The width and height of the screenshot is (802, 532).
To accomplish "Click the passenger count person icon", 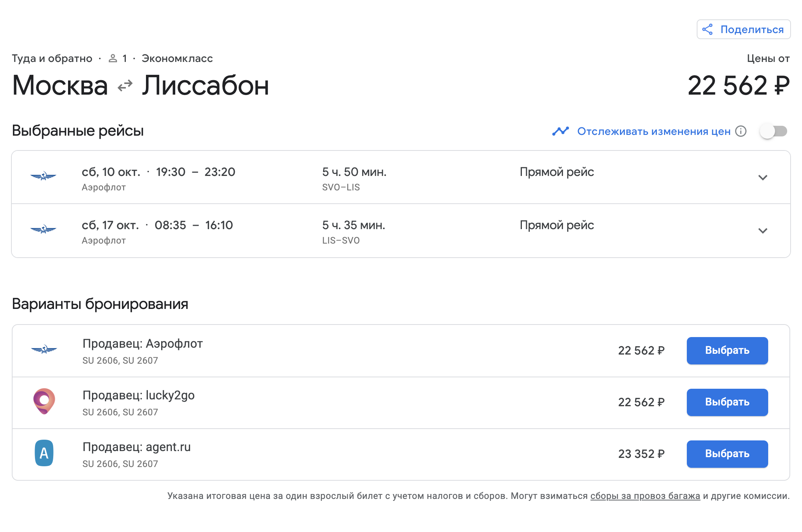I will [x=113, y=59].
